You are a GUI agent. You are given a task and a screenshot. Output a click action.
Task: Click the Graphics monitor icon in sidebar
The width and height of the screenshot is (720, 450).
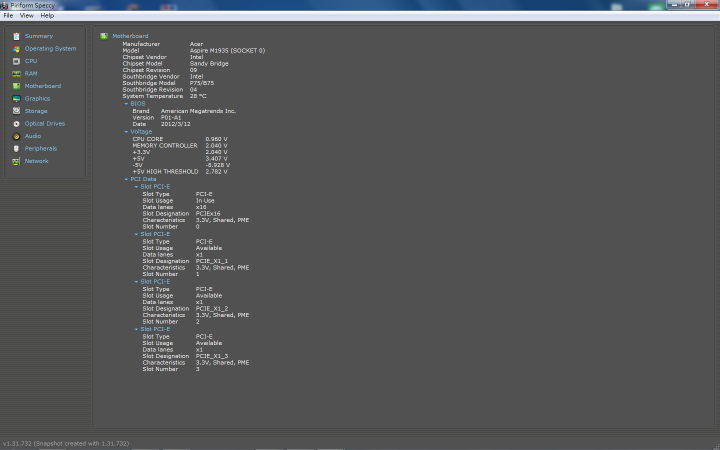tap(17, 99)
